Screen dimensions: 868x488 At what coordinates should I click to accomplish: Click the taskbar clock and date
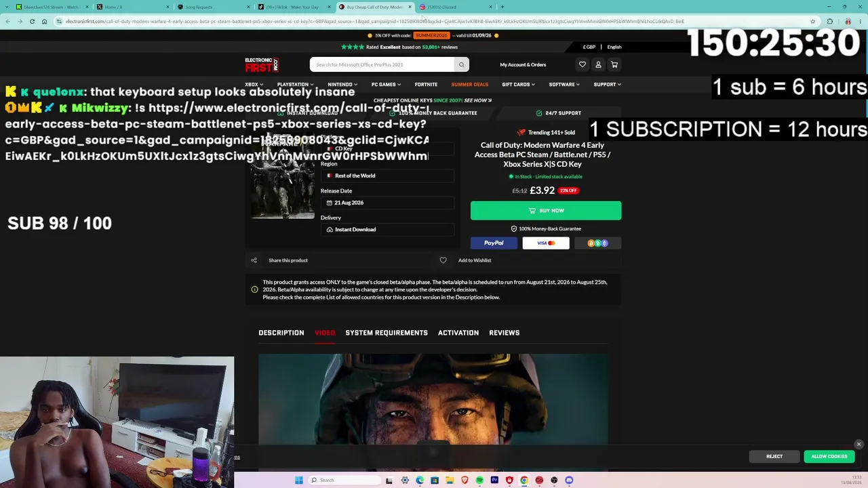point(852,480)
